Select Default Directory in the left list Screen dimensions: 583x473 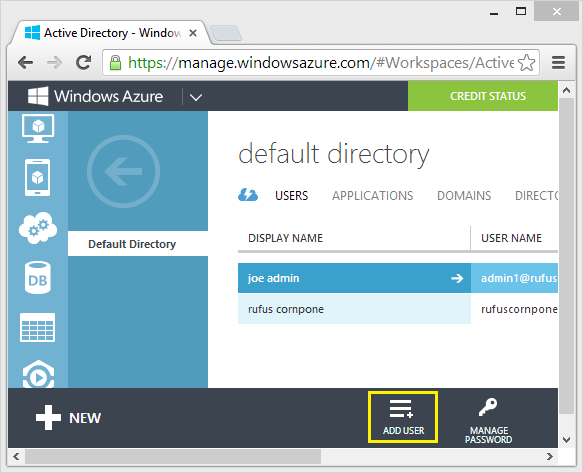coord(138,244)
